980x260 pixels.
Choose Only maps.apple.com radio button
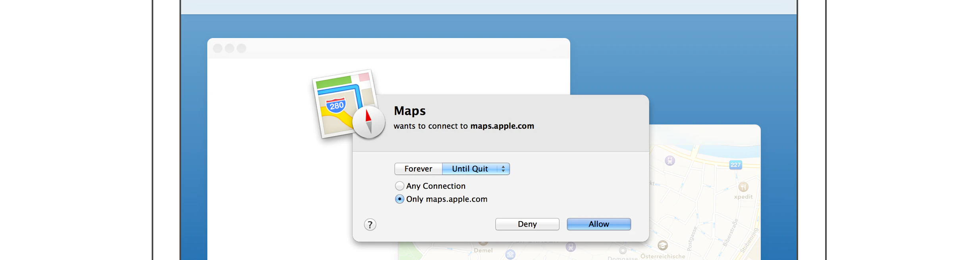click(399, 199)
